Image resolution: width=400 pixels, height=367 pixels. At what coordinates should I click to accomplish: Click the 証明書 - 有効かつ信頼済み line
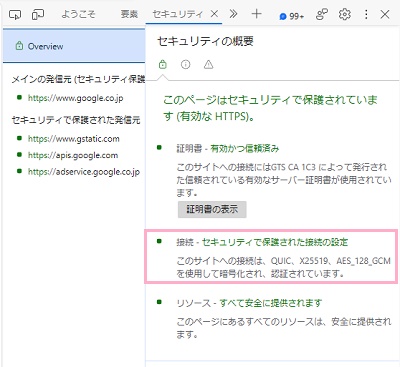228,148
